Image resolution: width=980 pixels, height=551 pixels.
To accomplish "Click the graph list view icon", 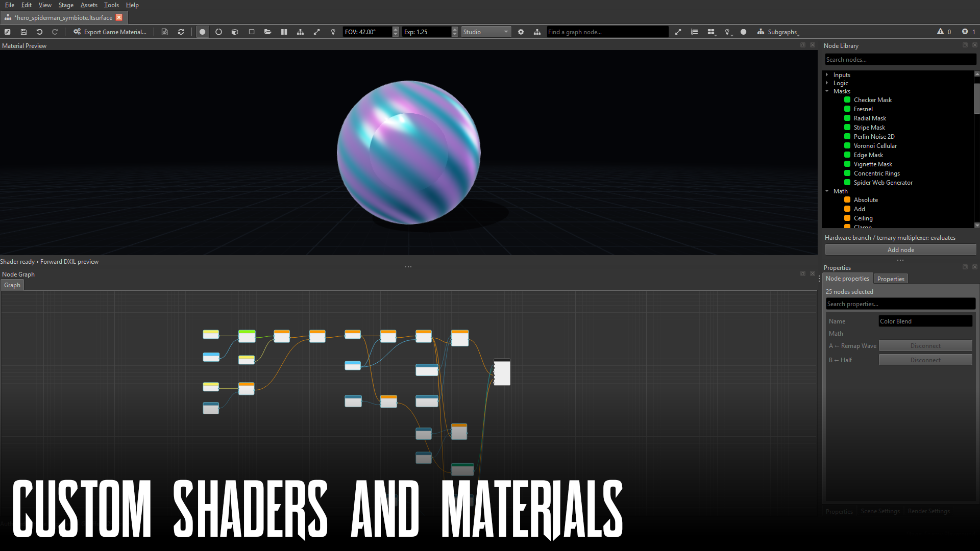I will (694, 32).
